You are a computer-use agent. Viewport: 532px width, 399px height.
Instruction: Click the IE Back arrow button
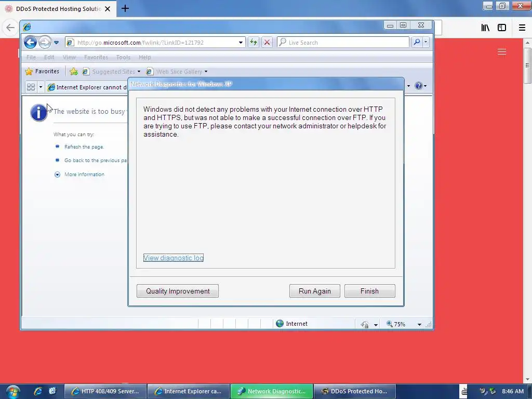[x=30, y=43]
